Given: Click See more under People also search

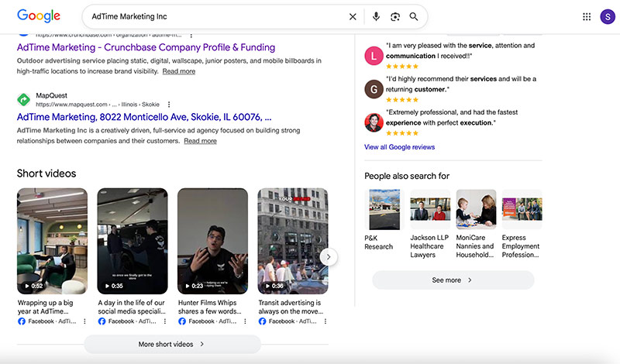Looking at the screenshot, I should click(453, 280).
